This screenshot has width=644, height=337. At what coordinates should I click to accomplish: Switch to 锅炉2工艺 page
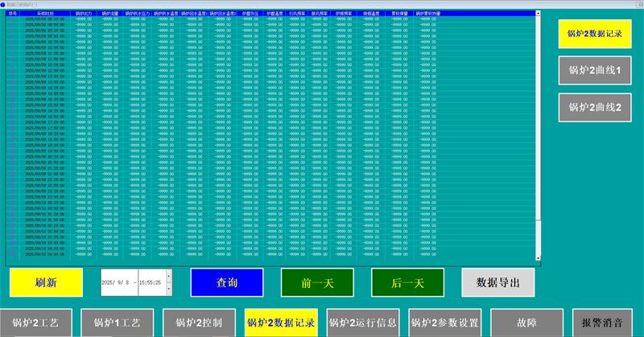36,323
